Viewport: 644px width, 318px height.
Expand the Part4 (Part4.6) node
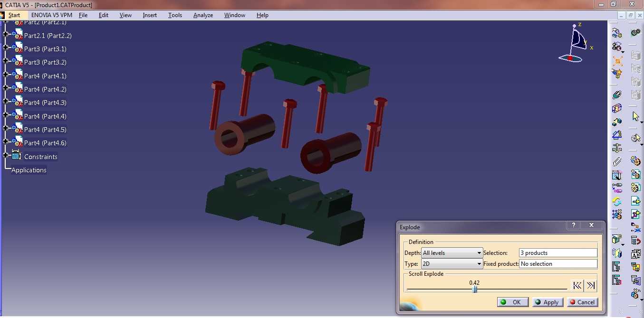[x=5, y=141]
